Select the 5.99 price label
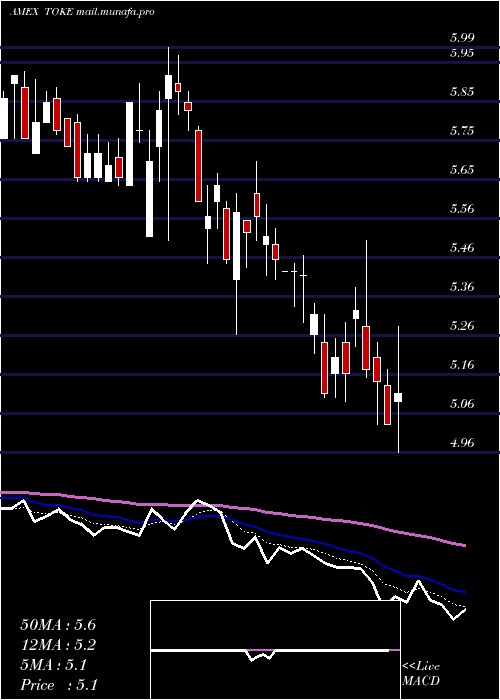Viewport: 500px width, 700px height. coord(462,38)
